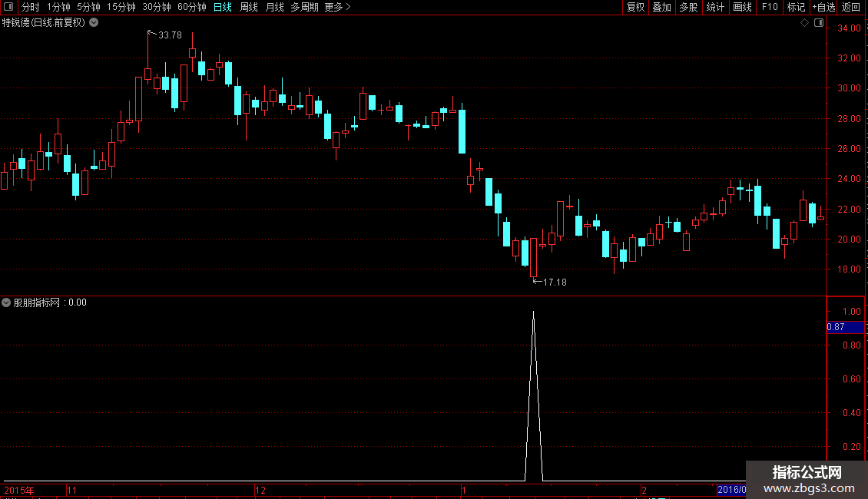Click the 2016/0 date marker on time axis
Screen dimensions: 868x499
point(731,490)
